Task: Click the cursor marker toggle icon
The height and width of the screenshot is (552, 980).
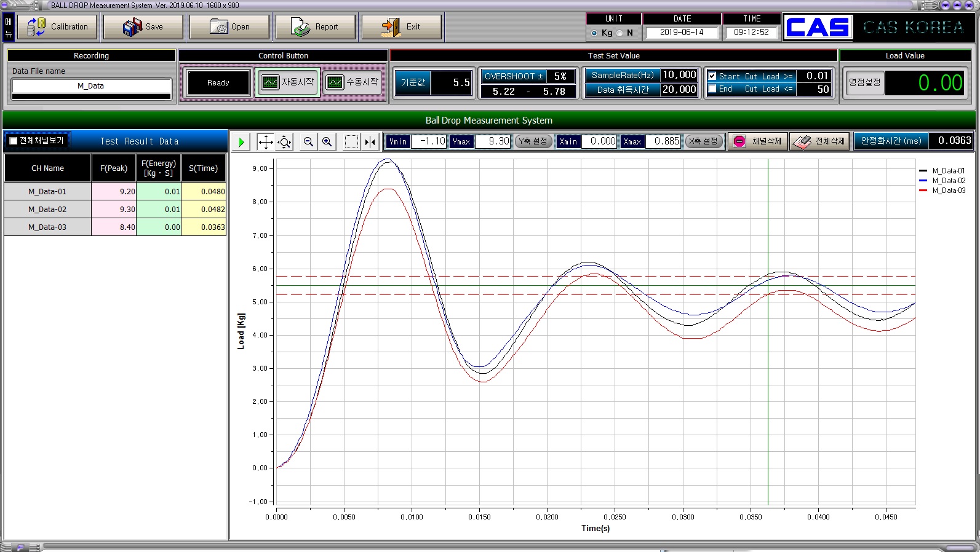Action: (x=370, y=143)
